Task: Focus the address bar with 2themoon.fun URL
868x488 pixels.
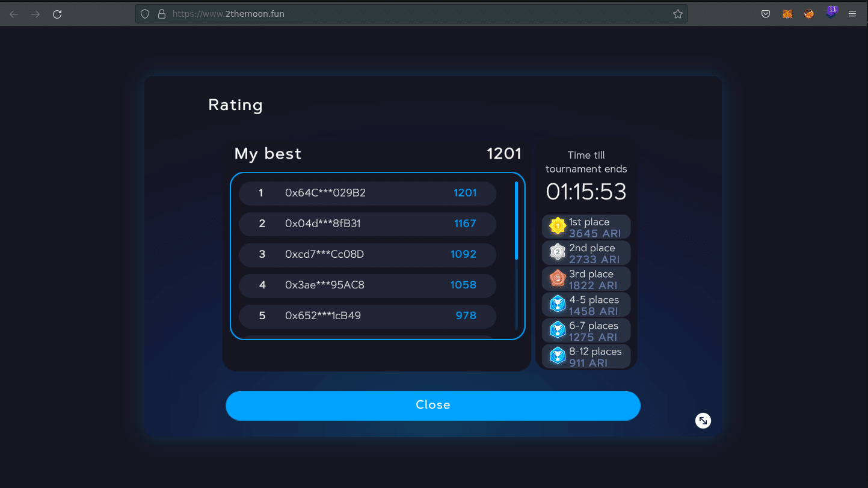Action: tap(411, 14)
